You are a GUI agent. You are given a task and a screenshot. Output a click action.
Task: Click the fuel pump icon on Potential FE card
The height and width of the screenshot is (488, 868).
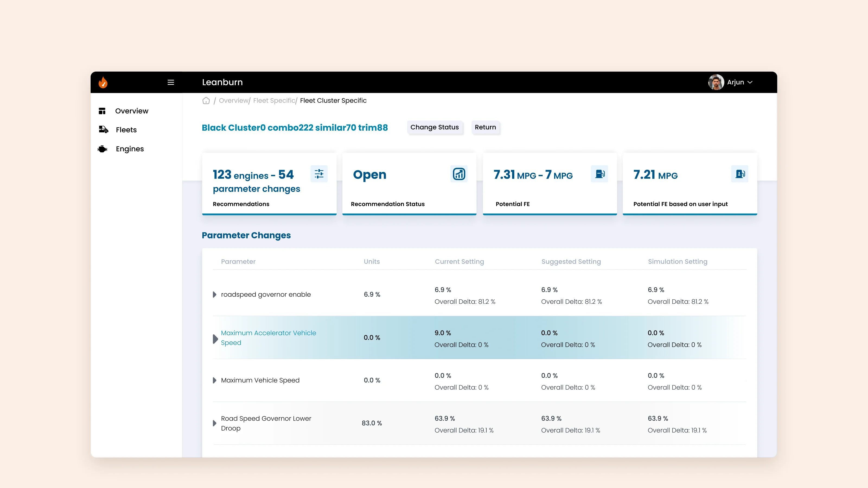pos(599,174)
